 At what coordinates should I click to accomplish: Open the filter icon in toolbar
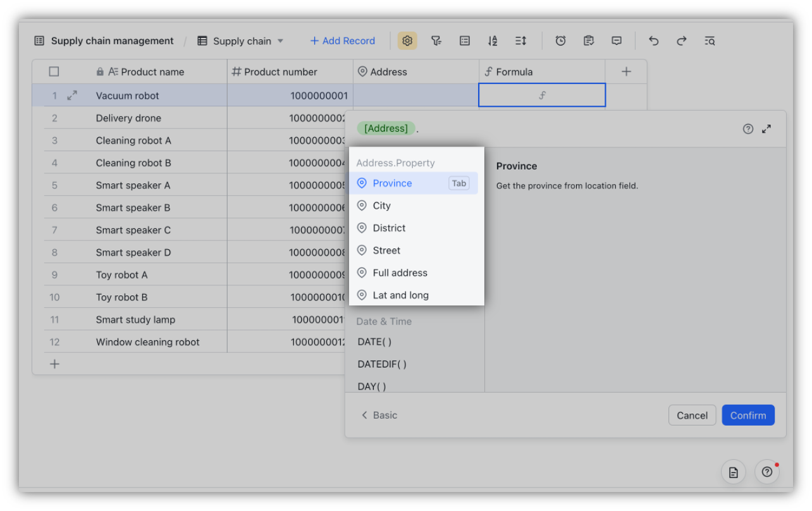tap(436, 40)
